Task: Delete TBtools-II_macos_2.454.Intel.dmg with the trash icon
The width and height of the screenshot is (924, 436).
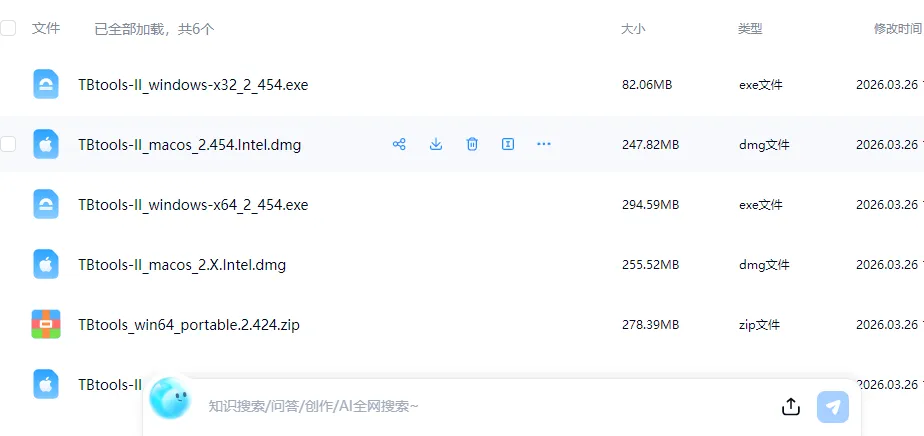Action: click(x=472, y=144)
